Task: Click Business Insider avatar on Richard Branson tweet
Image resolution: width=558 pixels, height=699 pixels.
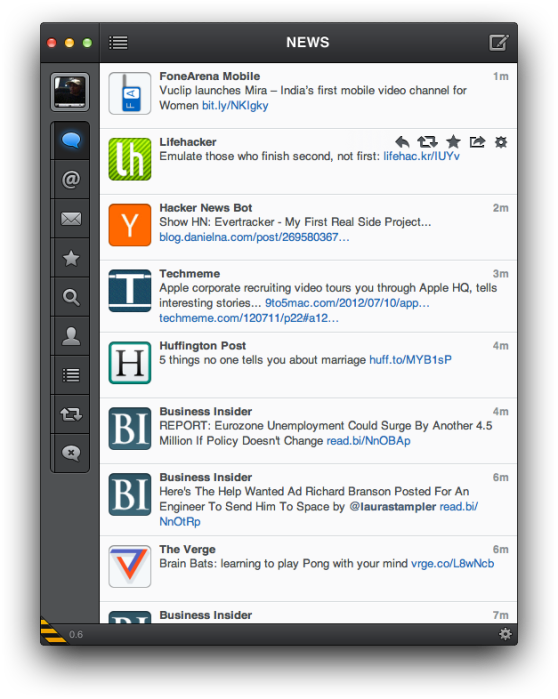Action: (x=130, y=494)
